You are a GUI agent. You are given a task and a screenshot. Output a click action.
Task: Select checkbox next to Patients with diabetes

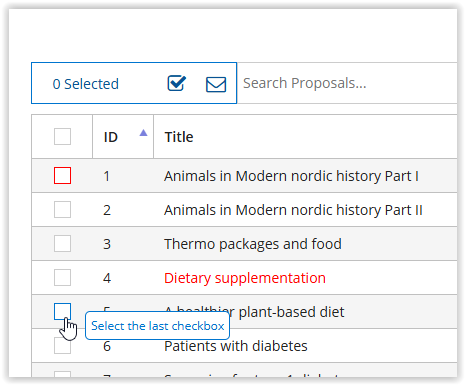click(62, 346)
